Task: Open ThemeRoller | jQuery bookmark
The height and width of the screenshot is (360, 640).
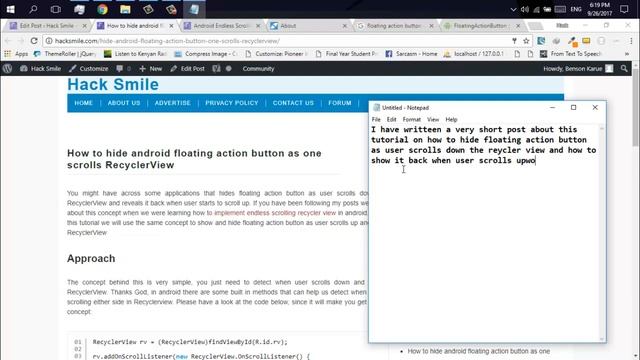Action: coord(65,54)
